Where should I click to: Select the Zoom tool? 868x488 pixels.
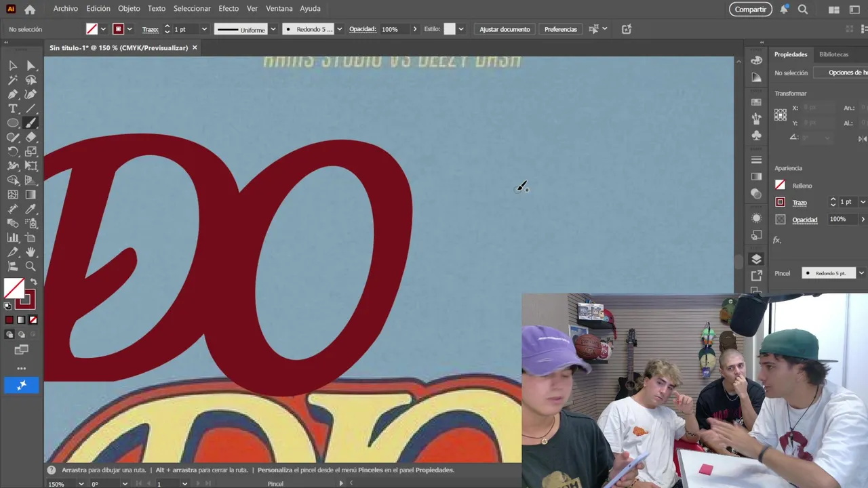(31, 266)
